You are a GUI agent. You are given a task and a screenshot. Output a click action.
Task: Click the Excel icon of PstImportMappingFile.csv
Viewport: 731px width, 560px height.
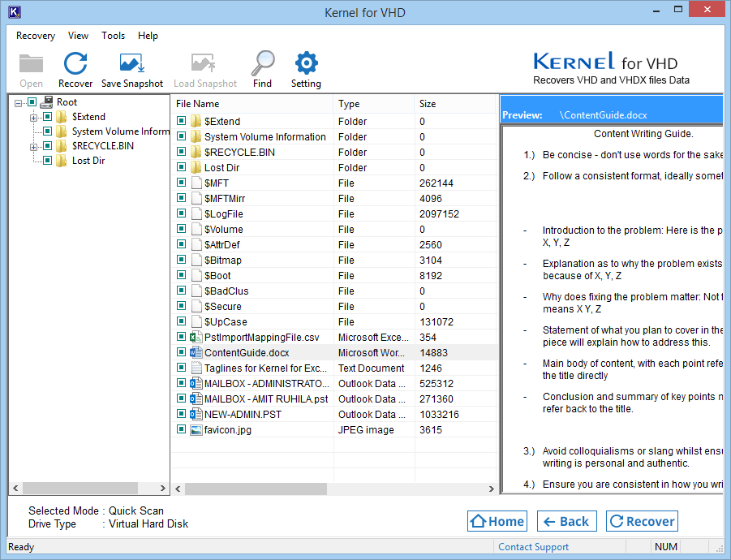click(x=196, y=337)
